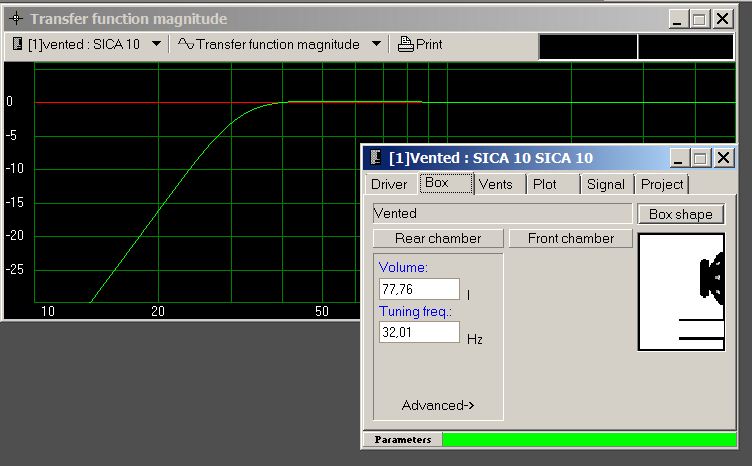This screenshot has height=466, width=752.
Task: Click the Vented box type field
Action: (502, 213)
